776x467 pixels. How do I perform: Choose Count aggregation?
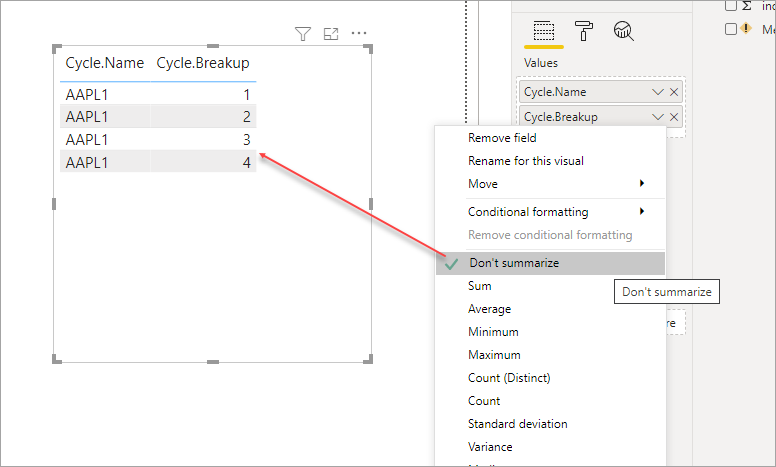pos(550,401)
